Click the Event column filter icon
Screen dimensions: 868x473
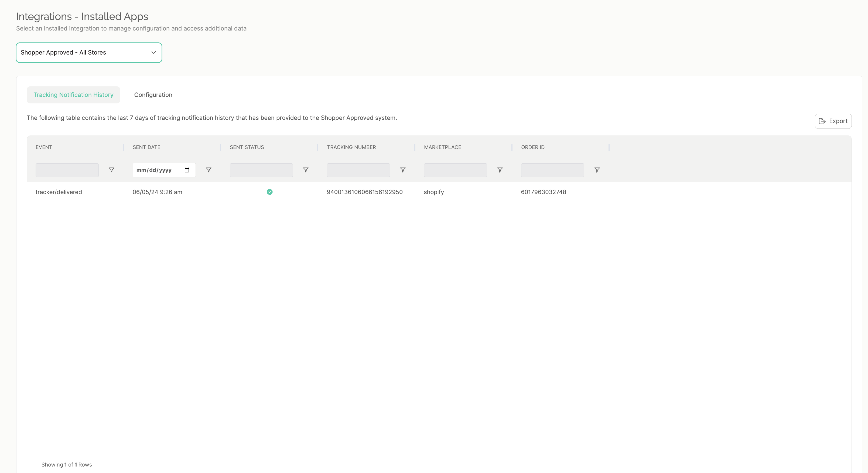pos(111,170)
